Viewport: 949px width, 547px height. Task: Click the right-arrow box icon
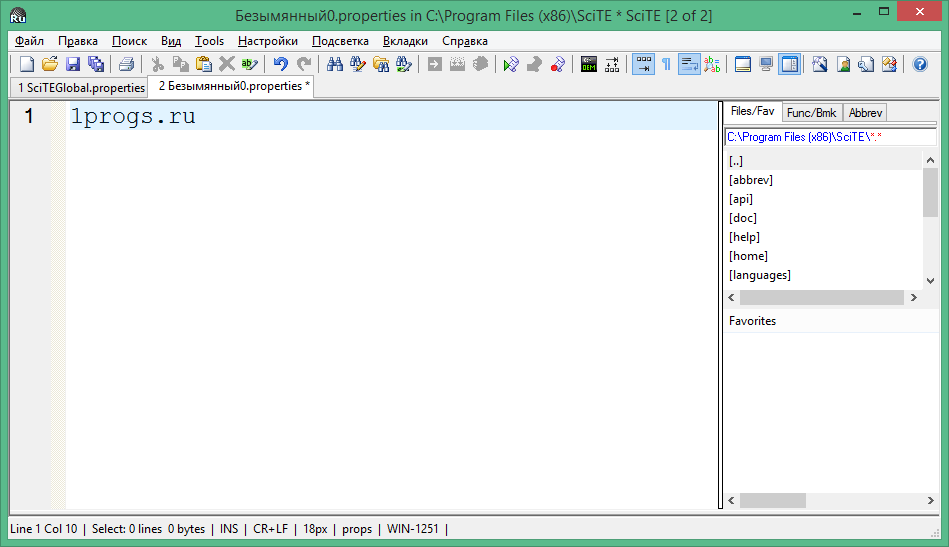(435, 64)
